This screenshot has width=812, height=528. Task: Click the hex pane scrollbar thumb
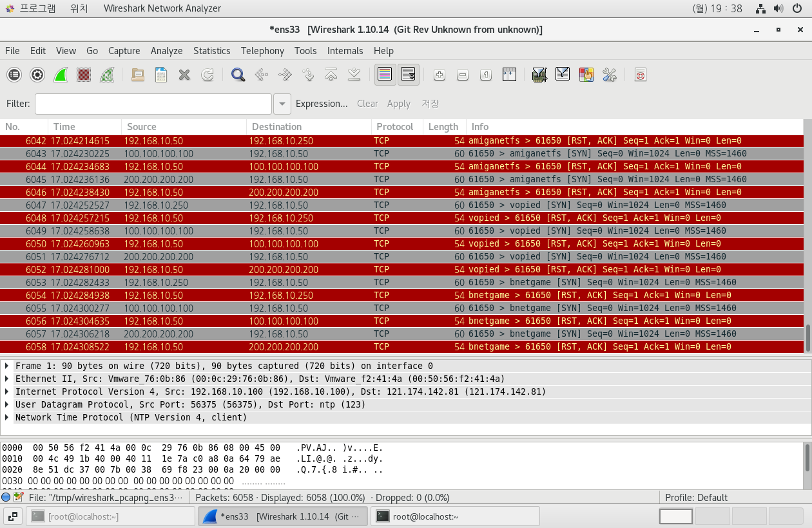(807, 457)
